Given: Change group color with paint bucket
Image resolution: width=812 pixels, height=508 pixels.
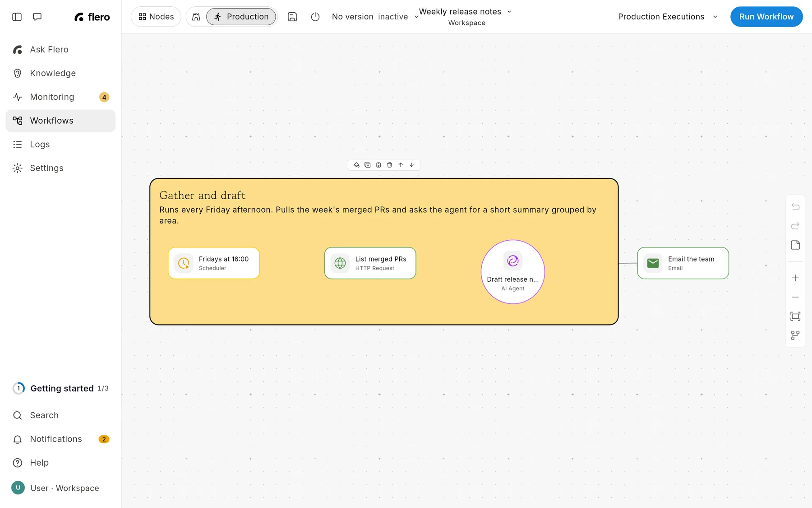Looking at the screenshot, I should tap(356, 165).
